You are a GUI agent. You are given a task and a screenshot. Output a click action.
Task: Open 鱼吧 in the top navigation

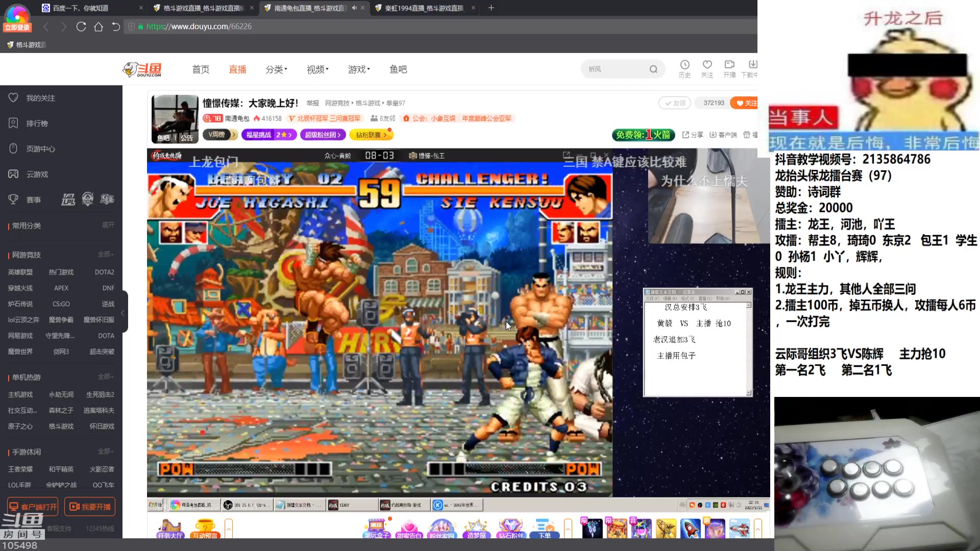click(398, 69)
